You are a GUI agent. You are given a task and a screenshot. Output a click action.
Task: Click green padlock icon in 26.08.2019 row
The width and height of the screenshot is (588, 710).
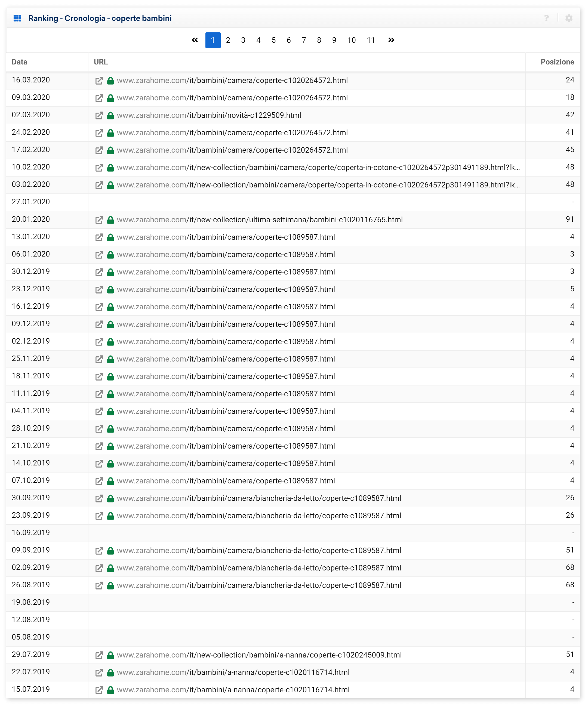(110, 586)
